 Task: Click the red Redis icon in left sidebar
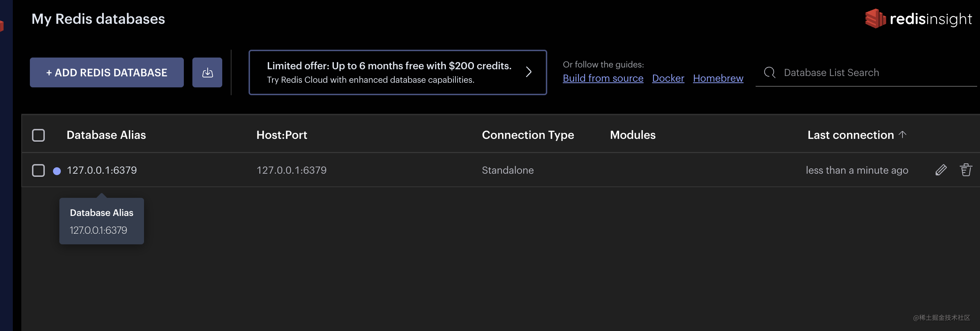(x=2, y=26)
